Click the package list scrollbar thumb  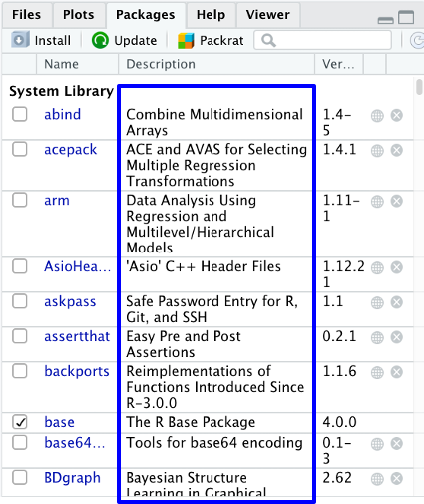[419, 87]
